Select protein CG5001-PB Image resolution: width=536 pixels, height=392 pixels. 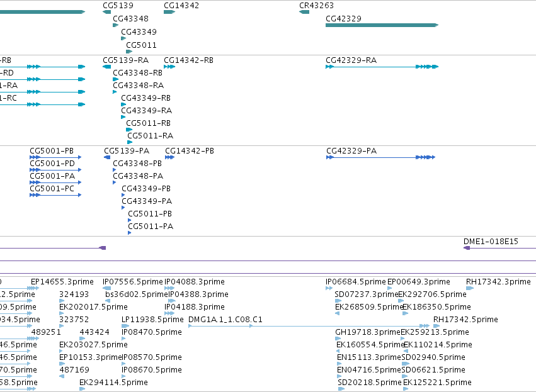[x=52, y=151]
